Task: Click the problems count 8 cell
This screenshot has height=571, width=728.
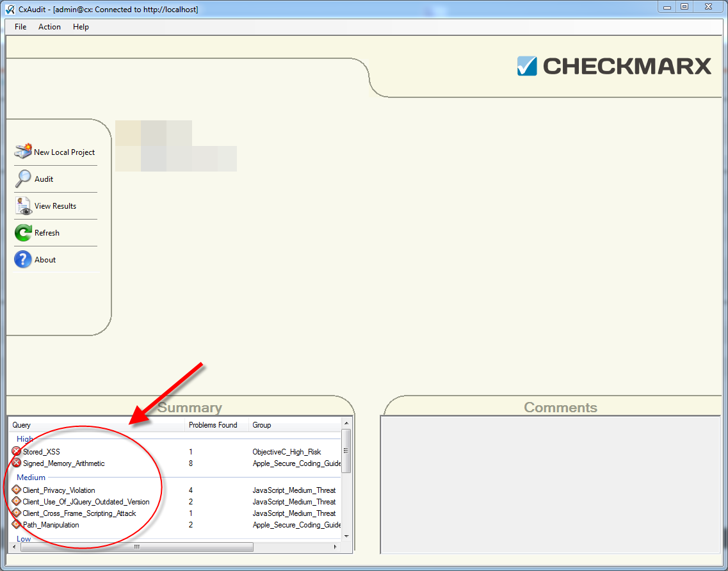Action: [x=191, y=463]
